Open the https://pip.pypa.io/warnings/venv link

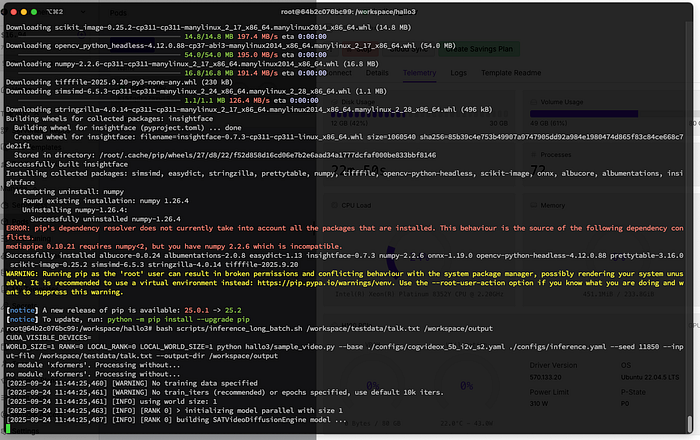click(326, 283)
